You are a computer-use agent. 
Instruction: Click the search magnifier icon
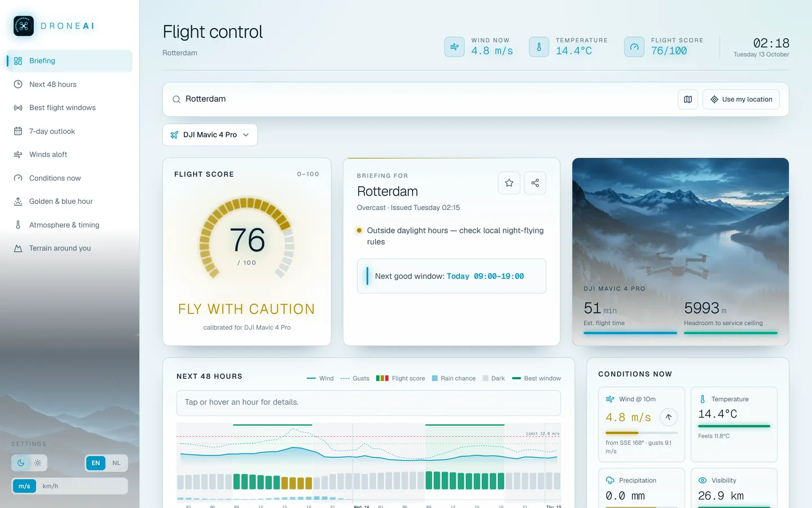(x=176, y=99)
